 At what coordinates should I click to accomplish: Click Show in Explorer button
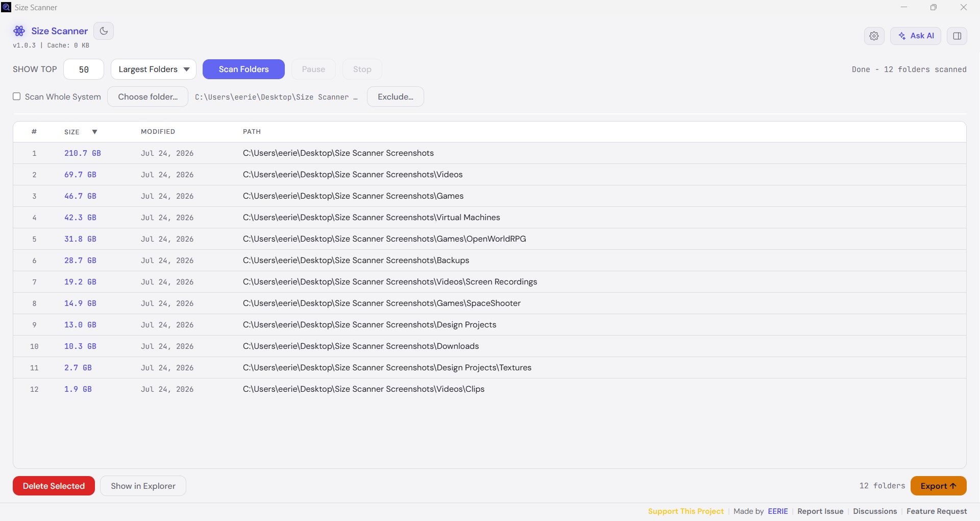tap(143, 486)
